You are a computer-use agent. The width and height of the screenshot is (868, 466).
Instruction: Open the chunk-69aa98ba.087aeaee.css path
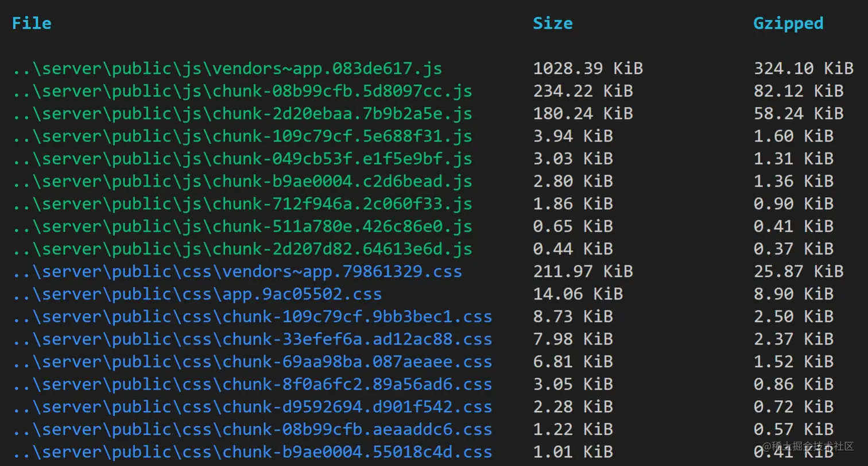tap(253, 361)
